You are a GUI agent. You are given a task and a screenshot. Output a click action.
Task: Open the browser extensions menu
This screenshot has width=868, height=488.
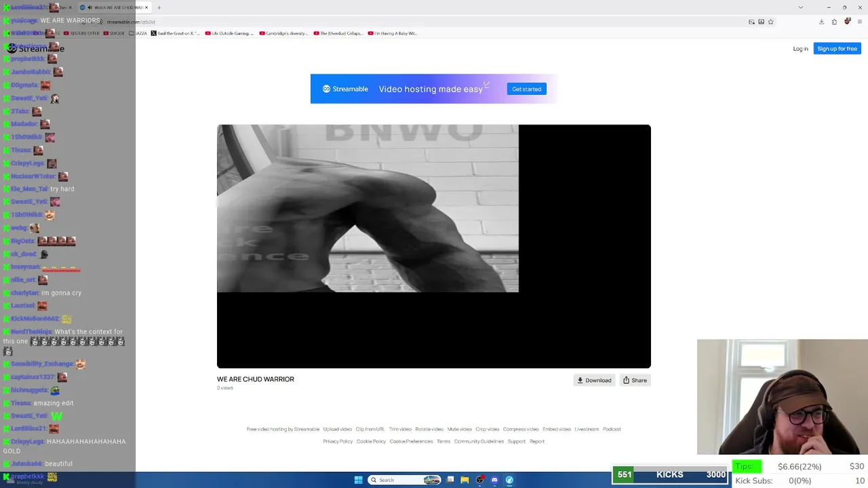pyautogui.click(x=834, y=22)
